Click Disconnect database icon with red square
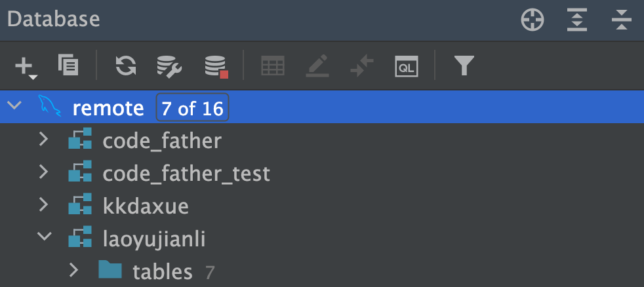The height and width of the screenshot is (287, 644). pos(216,66)
